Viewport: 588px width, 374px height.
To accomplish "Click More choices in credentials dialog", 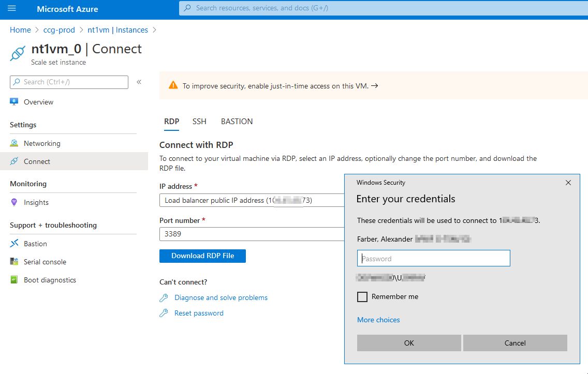I will [378, 320].
